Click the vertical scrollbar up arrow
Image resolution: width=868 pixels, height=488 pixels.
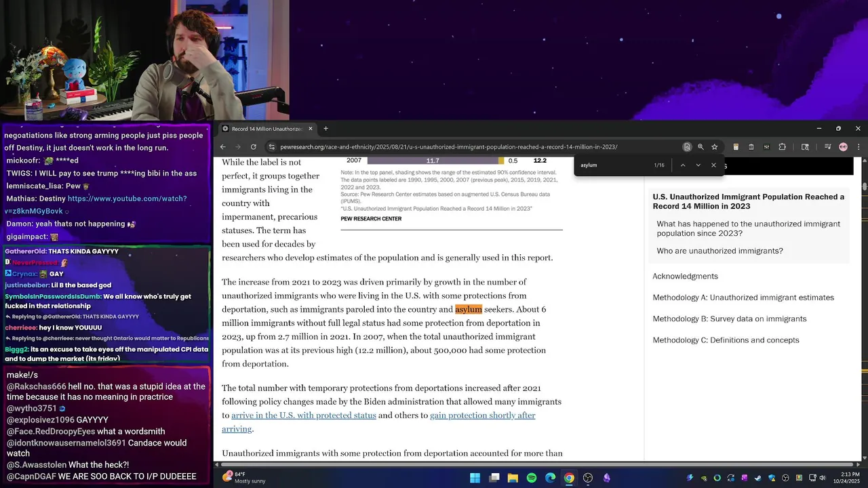[x=864, y=161]
